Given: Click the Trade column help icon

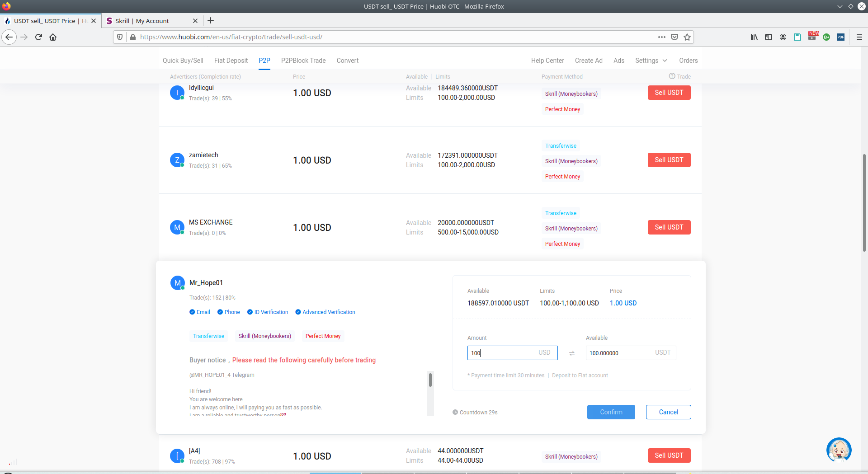Looking at the screenshot, I should pos(672,76).
